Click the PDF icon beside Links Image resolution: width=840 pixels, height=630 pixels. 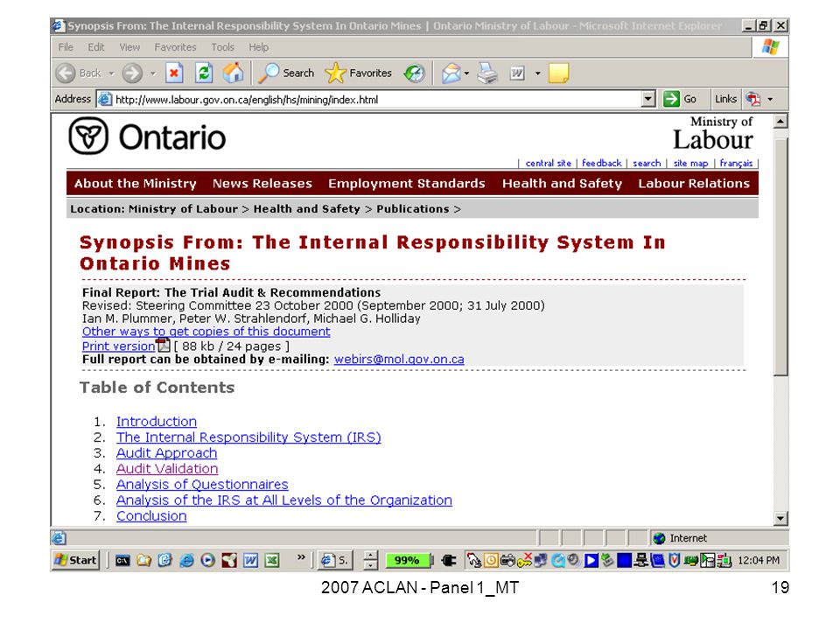click(753, 99)
